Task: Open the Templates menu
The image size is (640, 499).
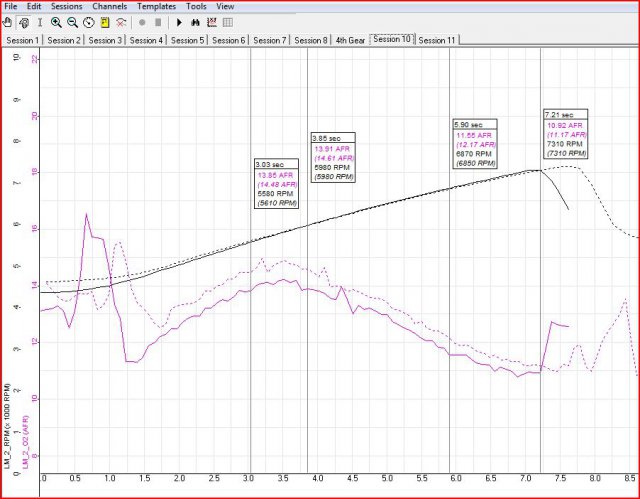Action: [156, 6]
